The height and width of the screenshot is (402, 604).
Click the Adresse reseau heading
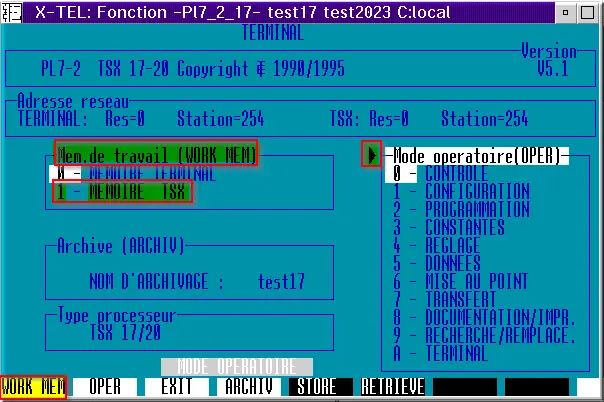pyautogui.click(x=73, y=102)
